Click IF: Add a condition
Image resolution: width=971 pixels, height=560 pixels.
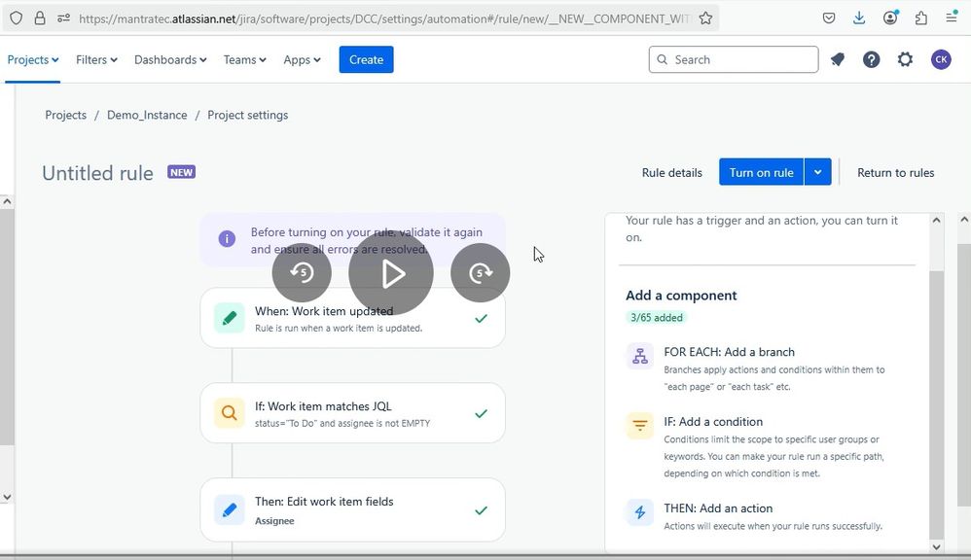713,422
